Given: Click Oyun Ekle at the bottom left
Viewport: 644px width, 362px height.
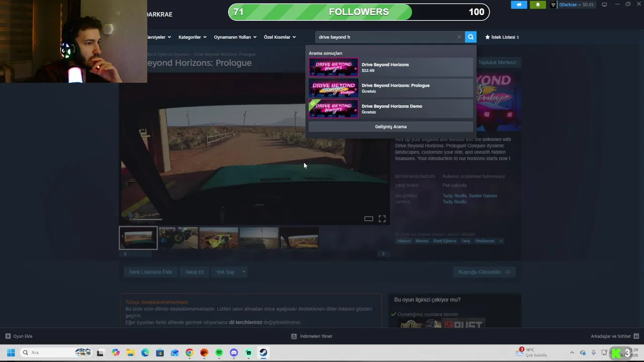Looking at the screenshot, I should (19, 336).
